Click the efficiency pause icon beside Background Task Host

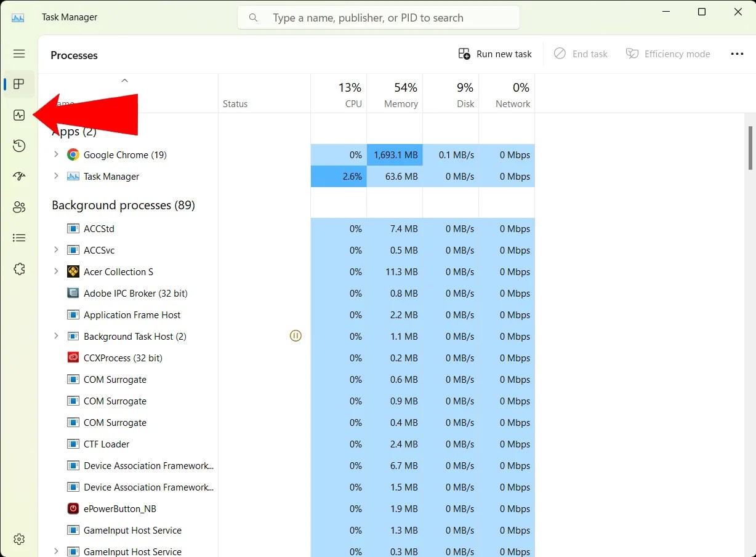click(x=296, y=336)
